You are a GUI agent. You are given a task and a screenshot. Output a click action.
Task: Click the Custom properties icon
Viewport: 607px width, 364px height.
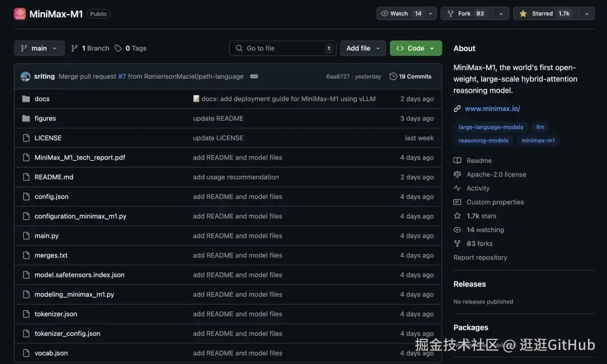click(457, 202)
